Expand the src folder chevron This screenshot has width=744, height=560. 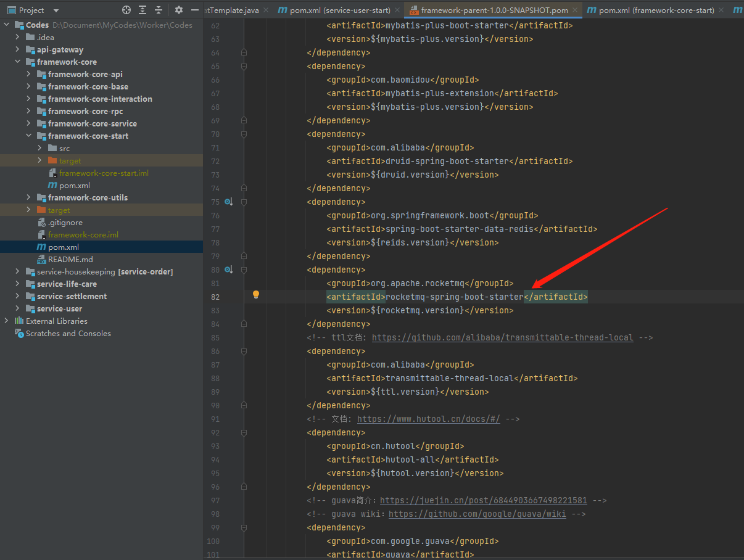[x=39, y=149]
